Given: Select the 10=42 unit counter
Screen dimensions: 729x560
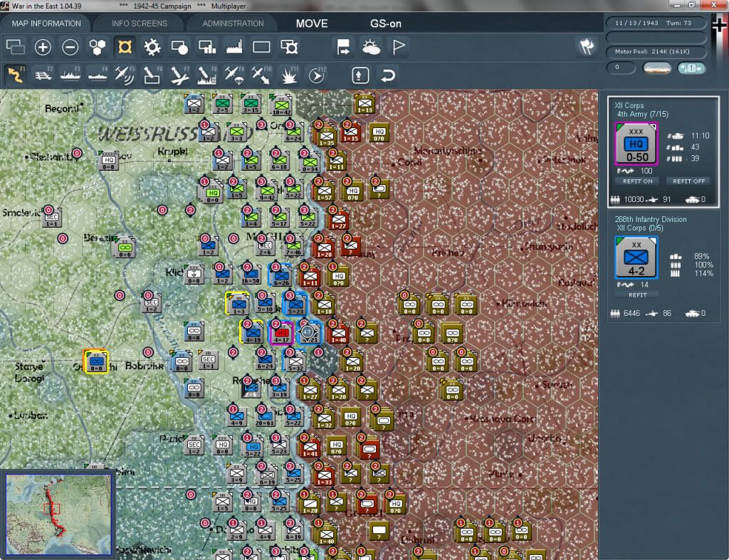Looking at the screenshot, I should (281, 105).
